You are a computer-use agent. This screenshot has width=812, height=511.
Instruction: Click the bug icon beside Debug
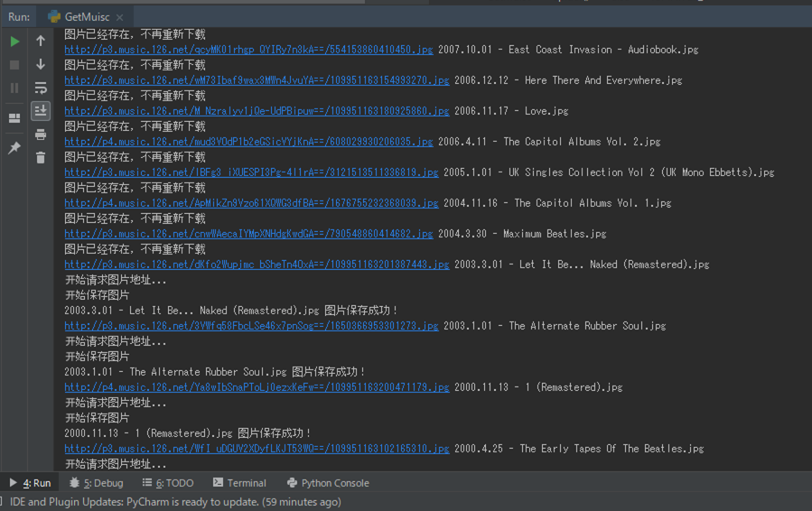74,482
